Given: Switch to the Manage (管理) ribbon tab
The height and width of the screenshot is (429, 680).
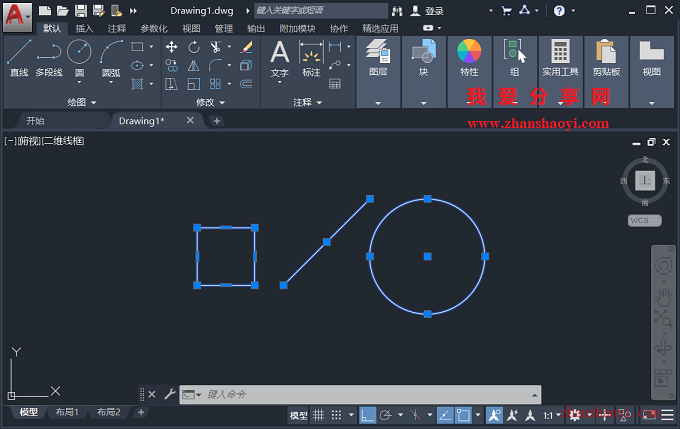Looking at the screenshot, I should (x=224, y=29).
